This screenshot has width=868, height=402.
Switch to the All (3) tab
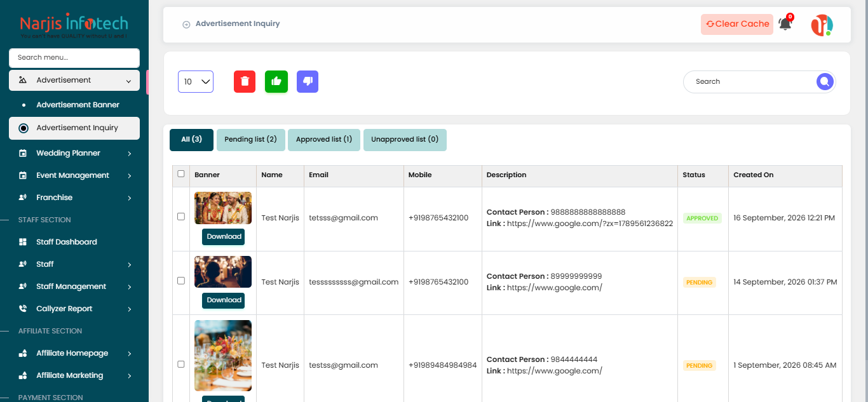click(x=191, y=140)
